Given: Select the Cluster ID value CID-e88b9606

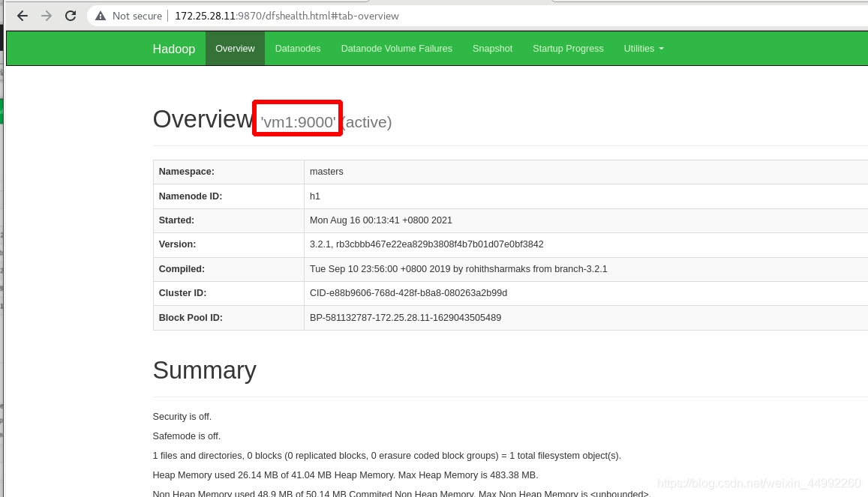Looking at the screenshot, I should point(409,293).
